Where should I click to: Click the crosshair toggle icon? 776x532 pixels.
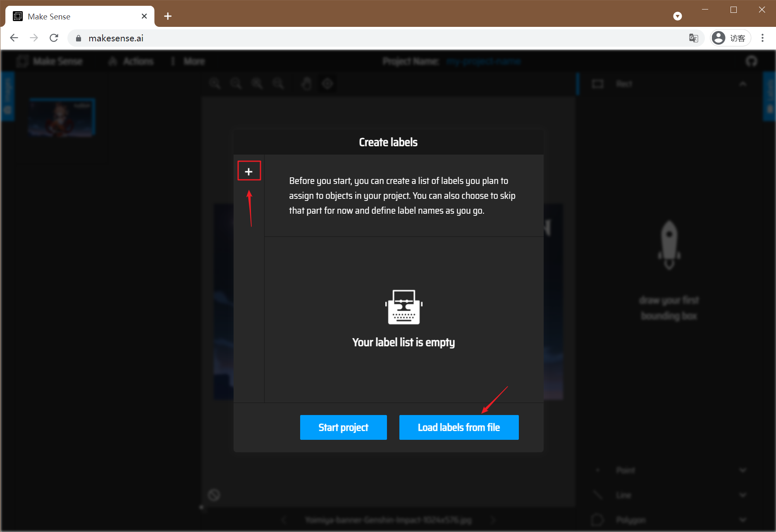(327, 83)
